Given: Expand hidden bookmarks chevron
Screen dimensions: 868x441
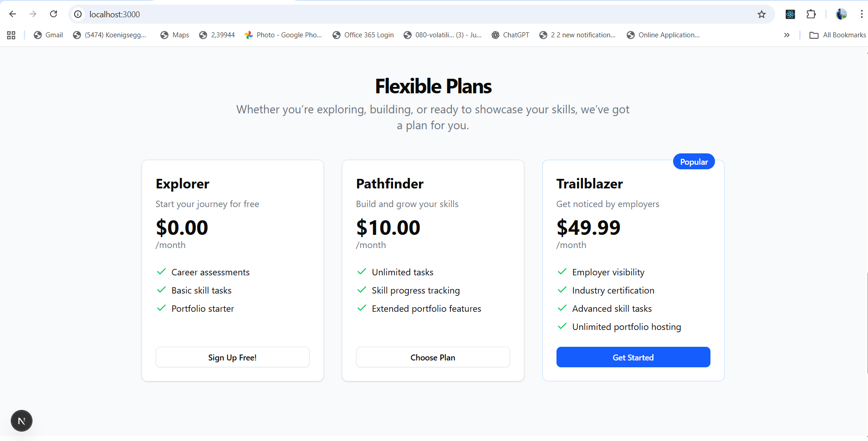Looking at the screenshot, I should click(786, 35).
